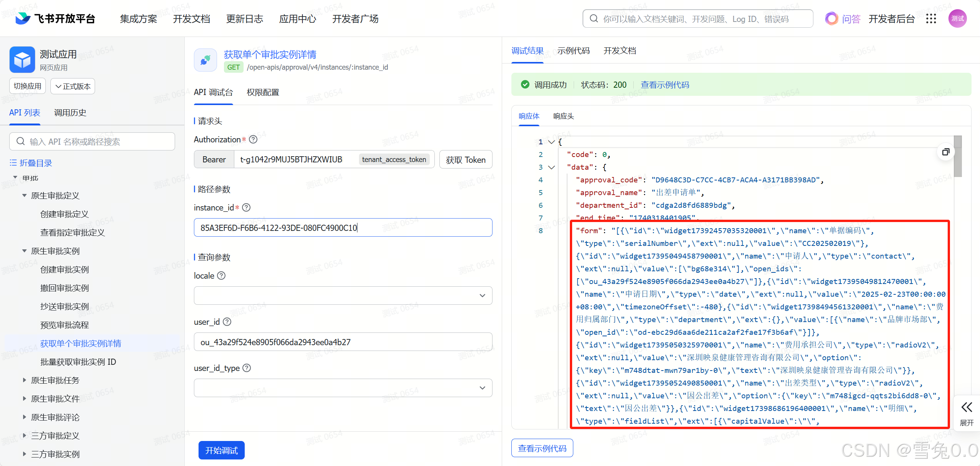Switch to the API 调试台 tab
This screenshot has width=980, height=466.
pyautogui.click(x=213, y=92)
